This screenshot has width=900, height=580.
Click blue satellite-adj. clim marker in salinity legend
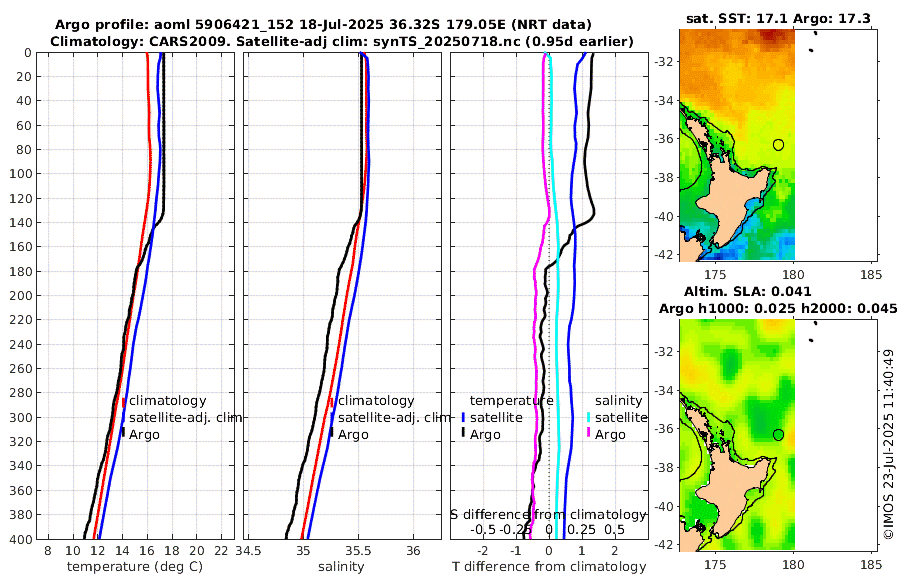point(331,418)
